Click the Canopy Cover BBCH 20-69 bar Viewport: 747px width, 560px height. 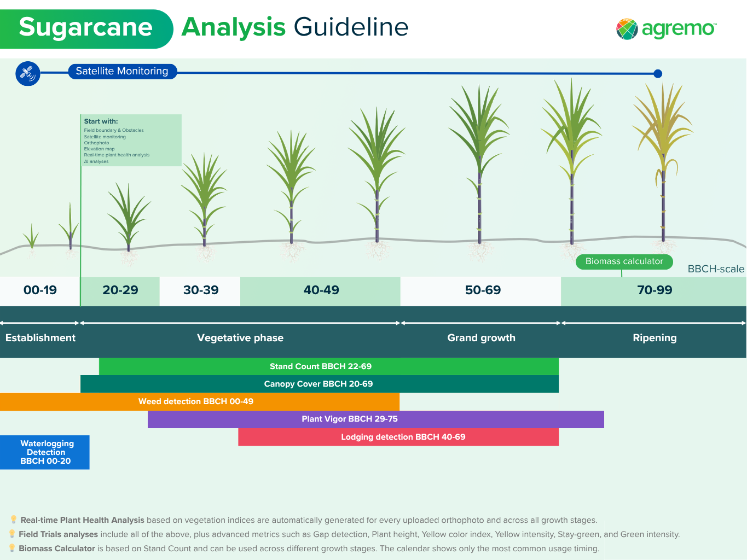[x=320, y=384]
